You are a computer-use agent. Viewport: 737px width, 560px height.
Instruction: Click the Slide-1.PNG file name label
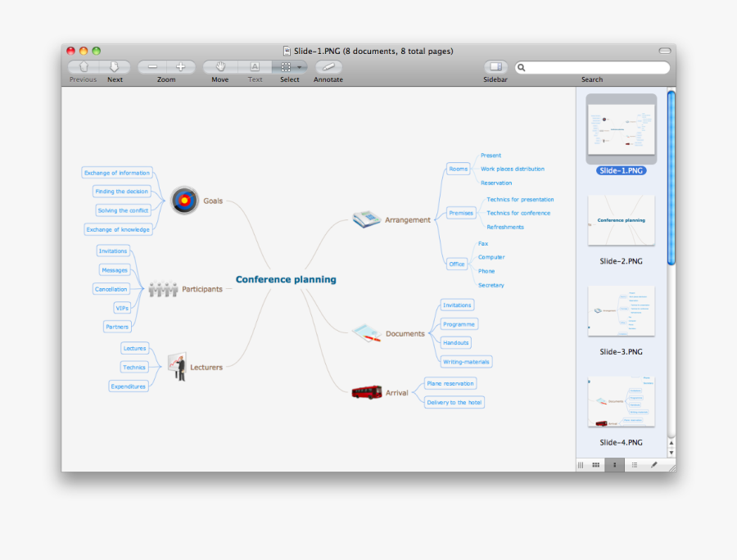pos(621,170)
